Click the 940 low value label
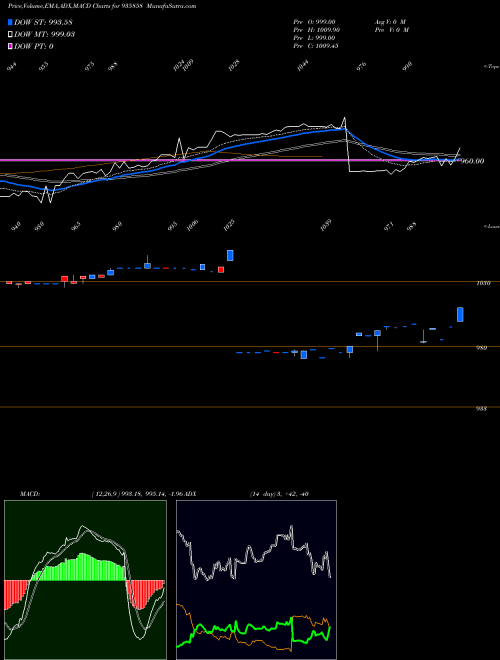Screen dimensions: 500x660 pos(16,226)
